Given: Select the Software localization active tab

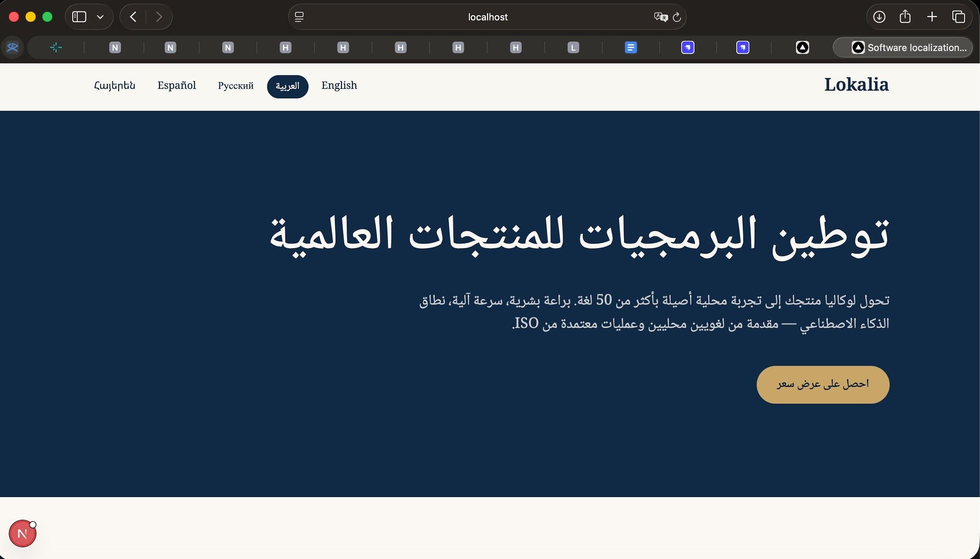Looking at the screenshot, I should pos(903,47).
